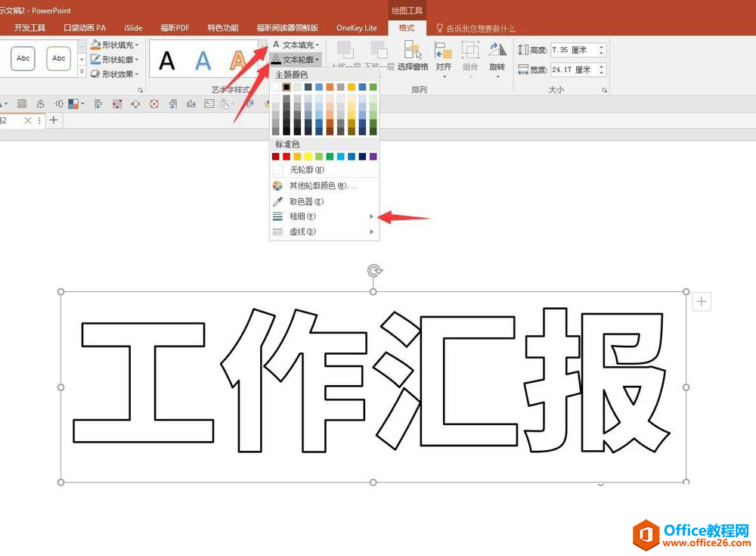Add new document tab with plus icon
This screenshot has height=556, width=756.
(x=53, y=120)
